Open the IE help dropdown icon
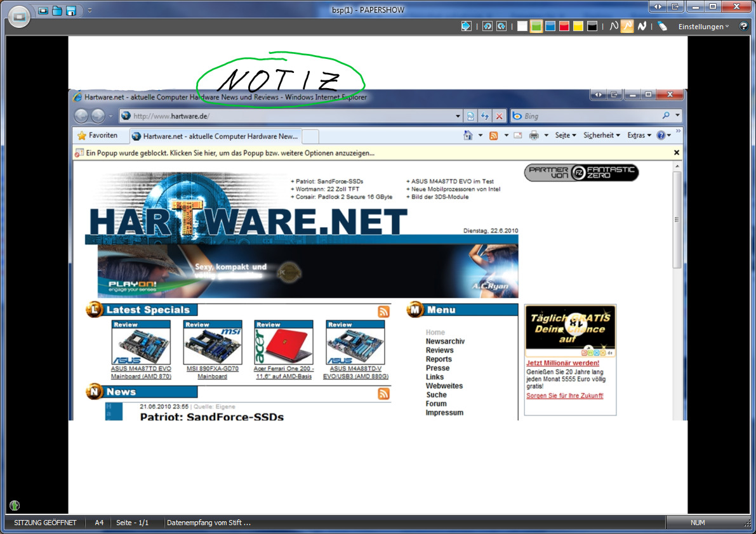The width and height of the screenshot is (756, 534). [663, 135]
